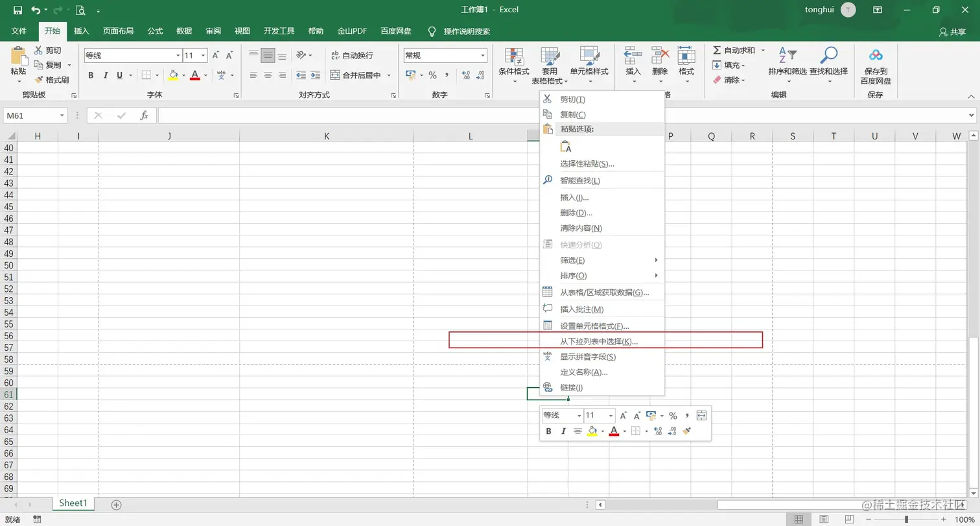Click increase decimal in the ribbon 数字 group
The image size is (980, 526).
click(467, 75)
